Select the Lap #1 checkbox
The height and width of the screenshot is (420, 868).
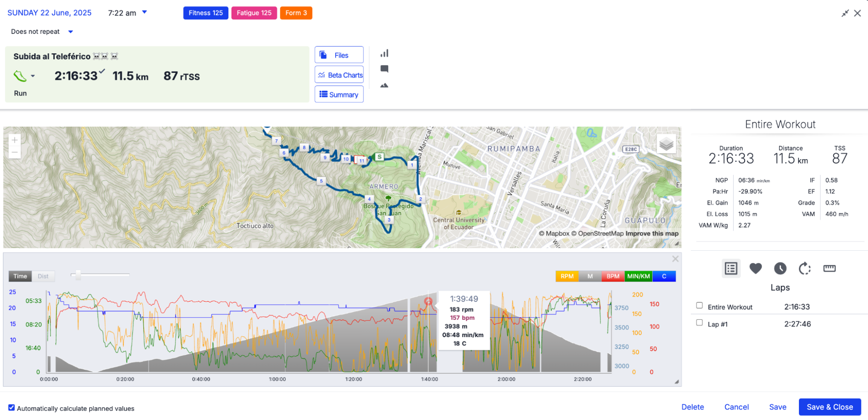point(699,323)
